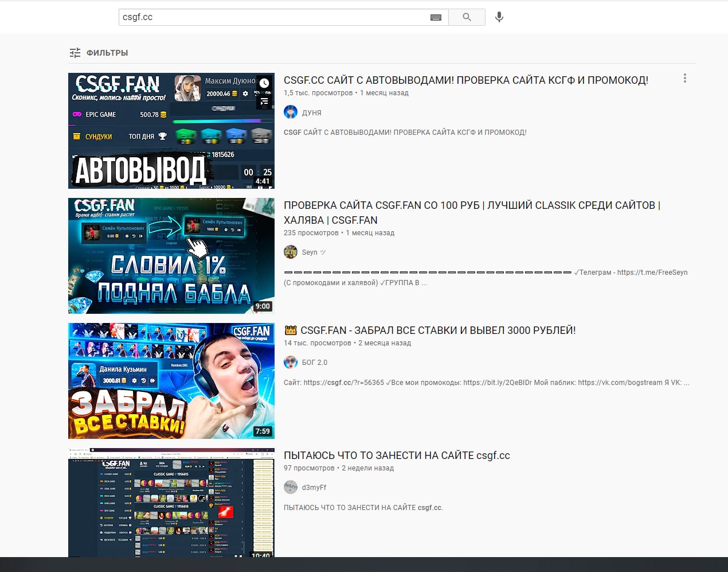Image resolution: width=728 pixels, height=572 pixels.
Task: Click description 'ПЫТАЮСЬ ЧТО ТО ЗАНЕСТИ НА САЙТЕ csgf.cc.'
Action: (x=363, y=508)
